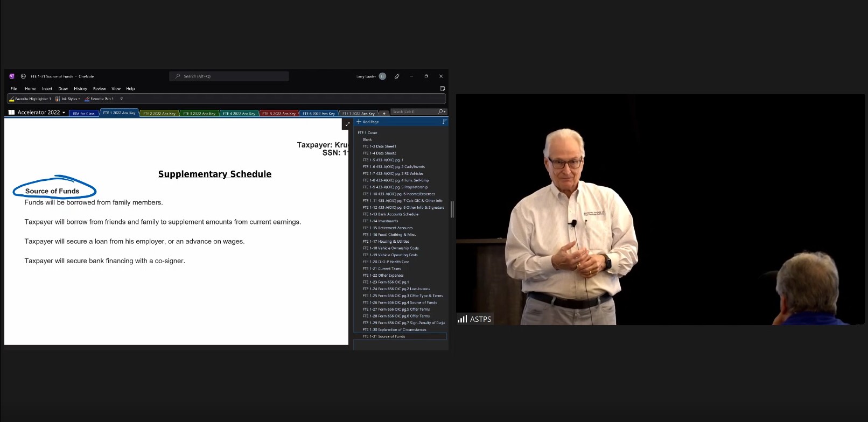
Task: Open the Draw menu
Action: coord(63,89)
